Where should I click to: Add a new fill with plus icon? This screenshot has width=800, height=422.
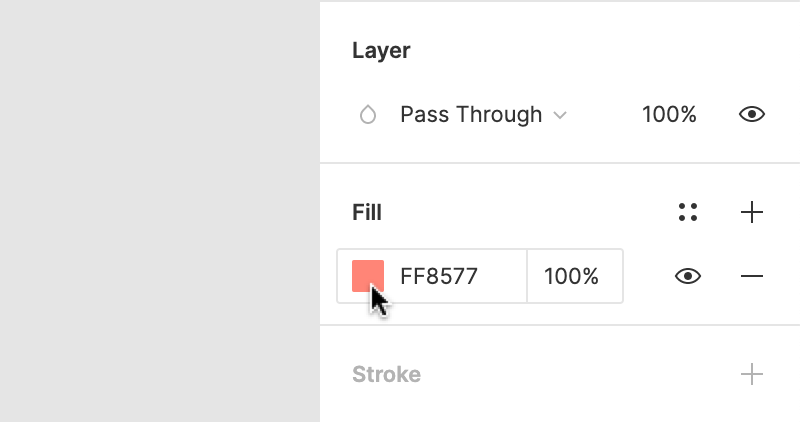click(752, 212)
